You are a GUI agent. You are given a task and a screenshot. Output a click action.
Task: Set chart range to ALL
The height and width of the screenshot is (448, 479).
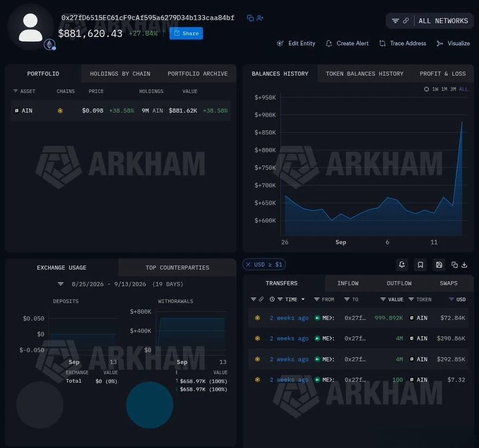point(463,89)
